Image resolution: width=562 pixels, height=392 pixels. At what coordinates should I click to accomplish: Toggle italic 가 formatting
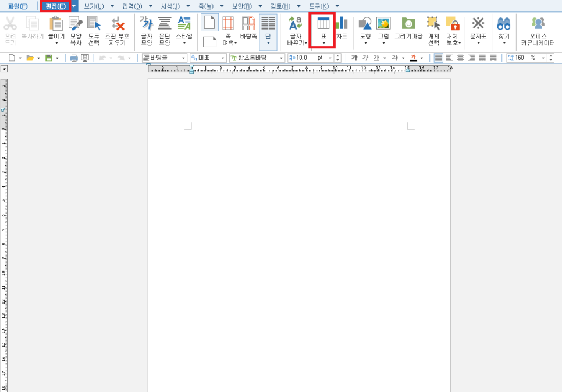(x=365, y=58)
